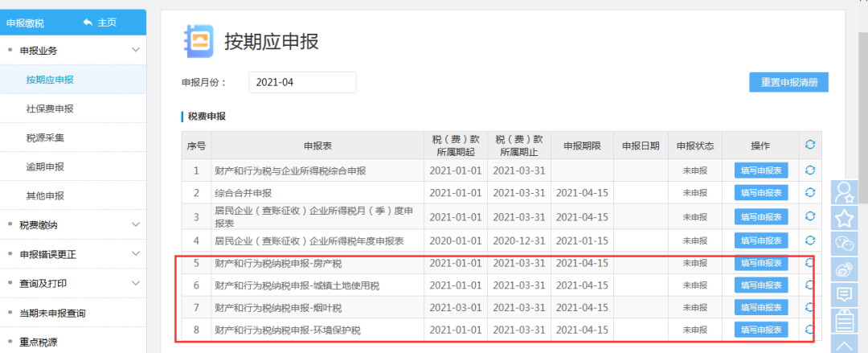Click 填写申报表 for 房产税 row
The height and width of the screenshot is (353, 868).
click(x=761, y=263)
